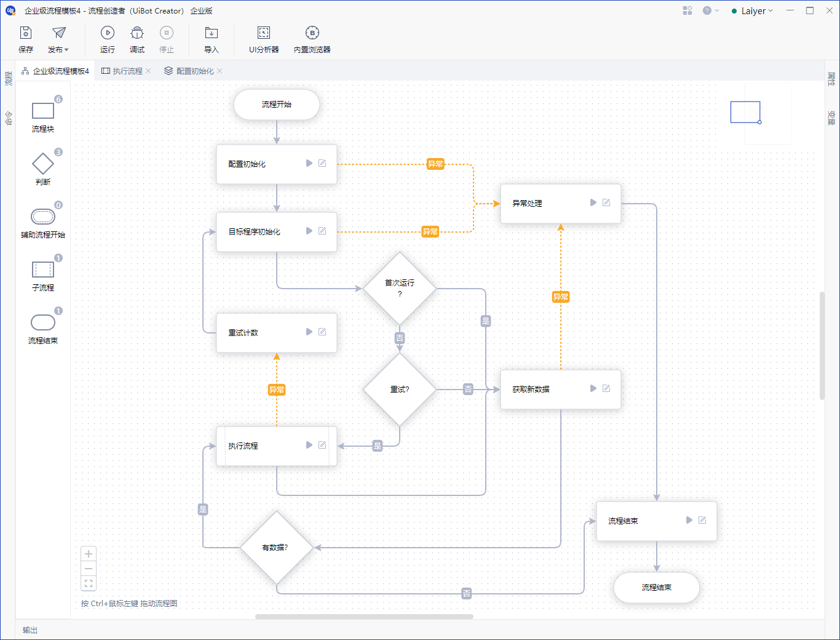Open the 输出 output panel
840x640 pixels.
(30, 630)
